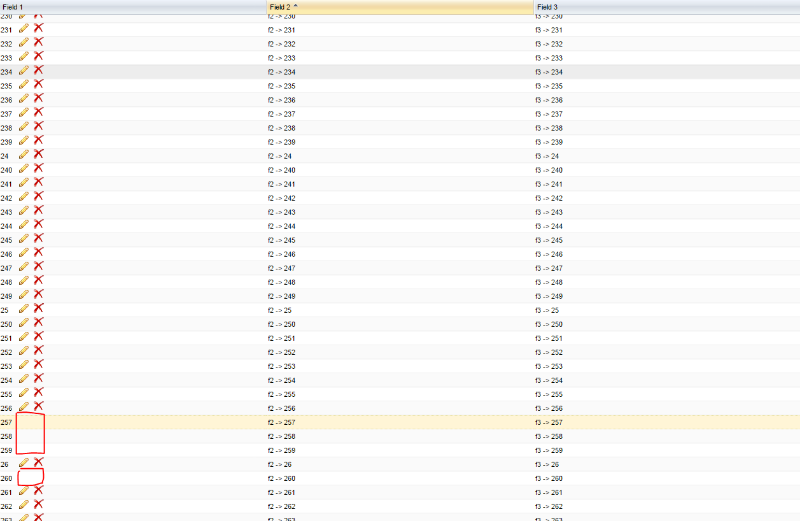This screenshot has height=521, width=800.
Task: Select the cell 'f2 -> 234'
Action: click(282, 72)
